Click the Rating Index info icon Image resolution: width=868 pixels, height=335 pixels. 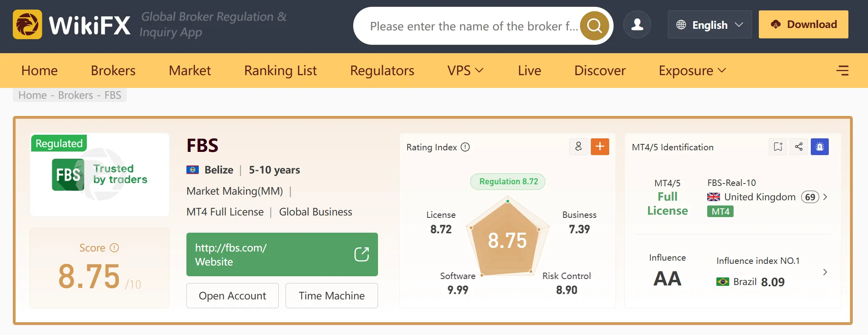[465, 147]
